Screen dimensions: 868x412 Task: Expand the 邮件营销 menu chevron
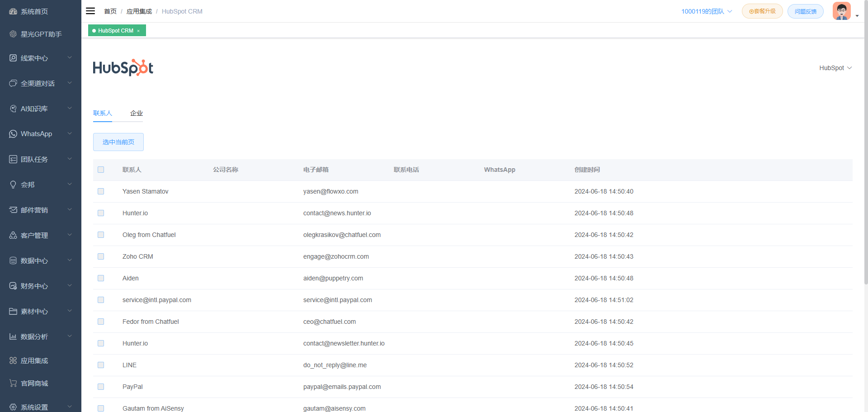click(x=70, y=209)
